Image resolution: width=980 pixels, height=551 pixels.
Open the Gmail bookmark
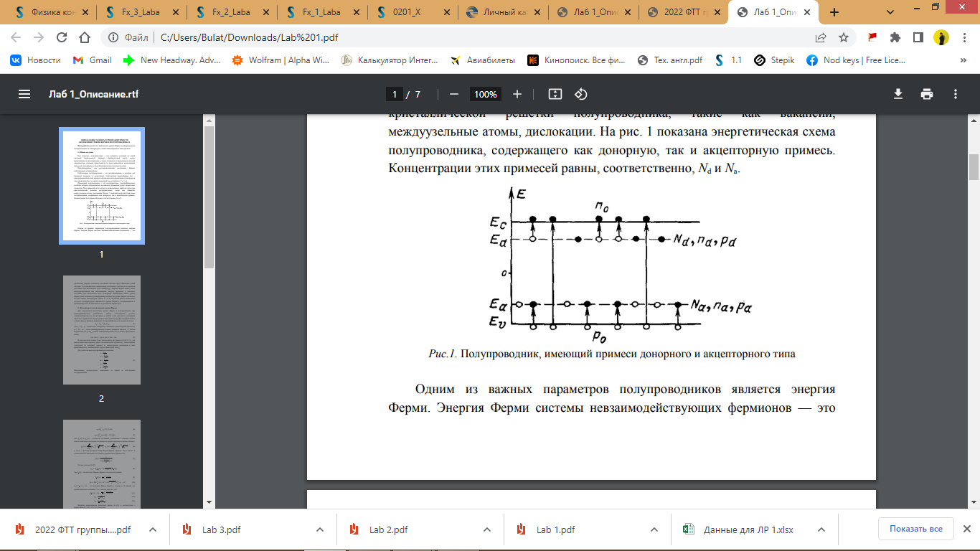[93, 60]
